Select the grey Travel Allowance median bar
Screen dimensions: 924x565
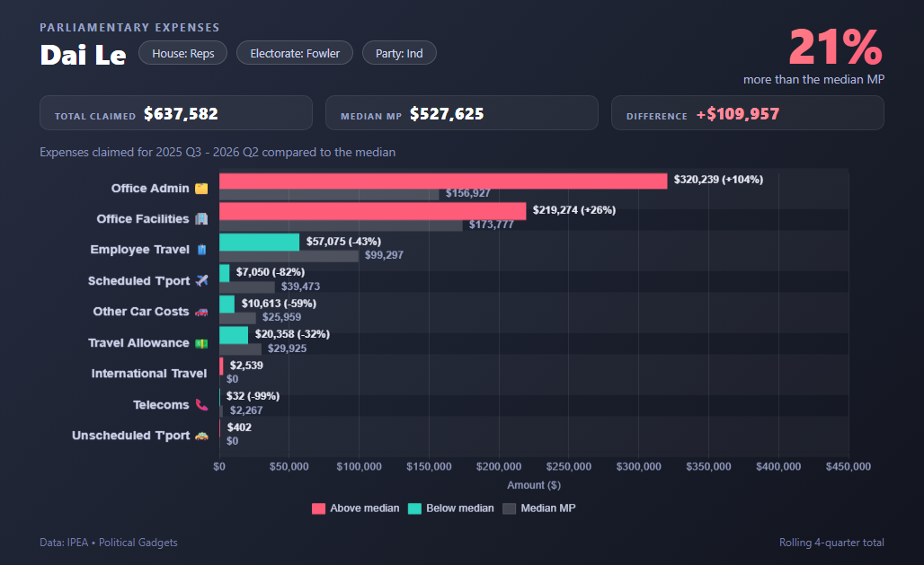240,349
